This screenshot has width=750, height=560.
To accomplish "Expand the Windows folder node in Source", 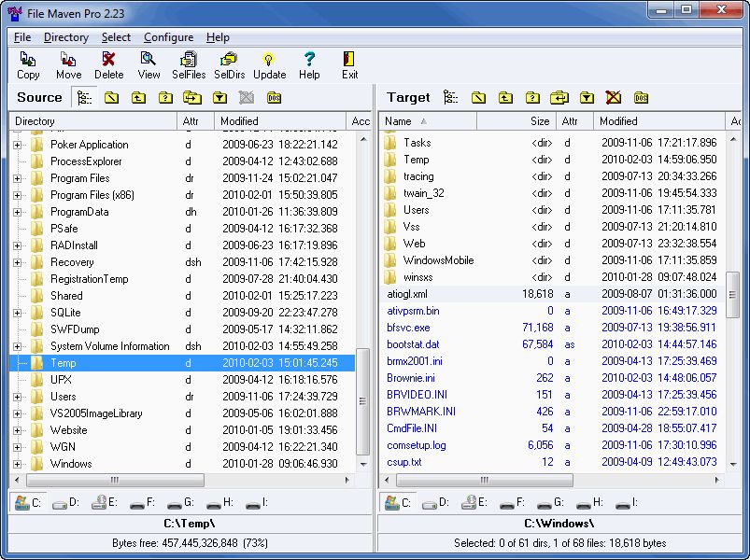I will 17,464.
